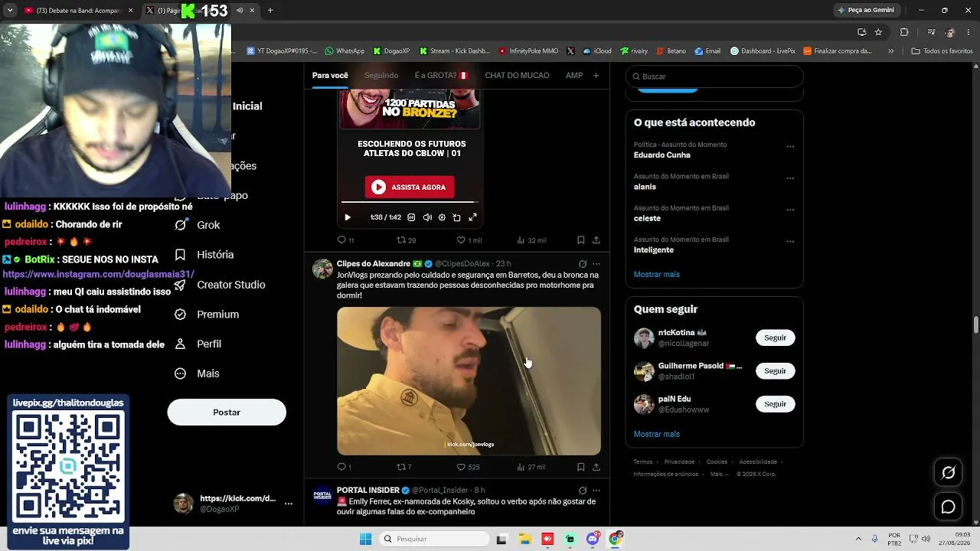Mute the CBLOW video sound
Image resolution: width=980 pixels, height=551 pixels.
coord(427,217)
